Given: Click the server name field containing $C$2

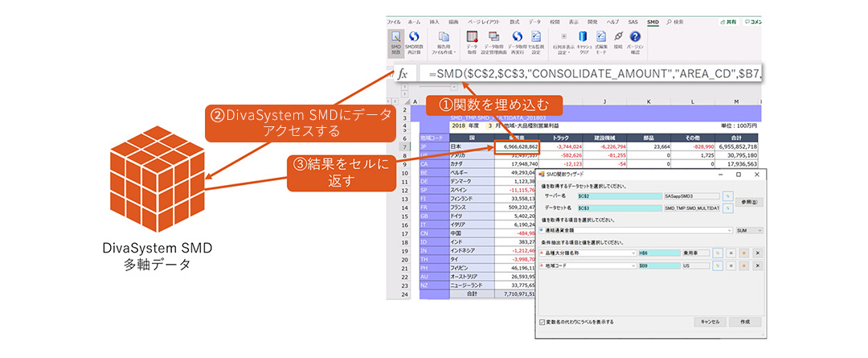Looking at the screenshot, I should (x=620, y=195).
